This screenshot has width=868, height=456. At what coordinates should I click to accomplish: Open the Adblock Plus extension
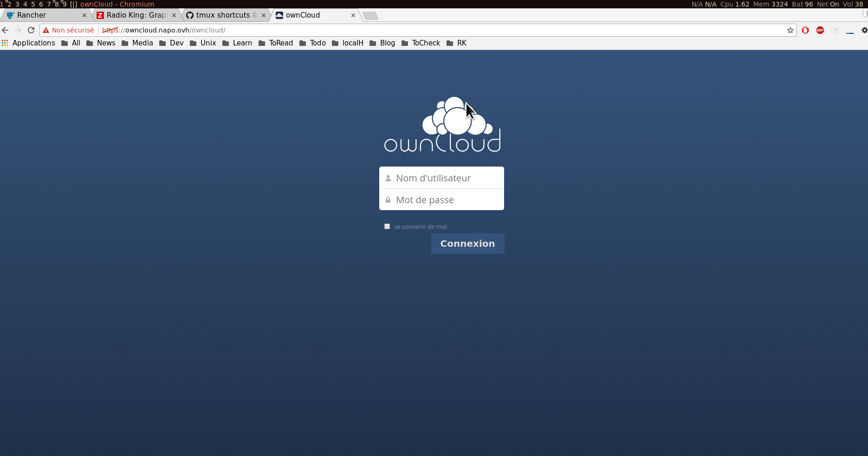coord(820,30)
